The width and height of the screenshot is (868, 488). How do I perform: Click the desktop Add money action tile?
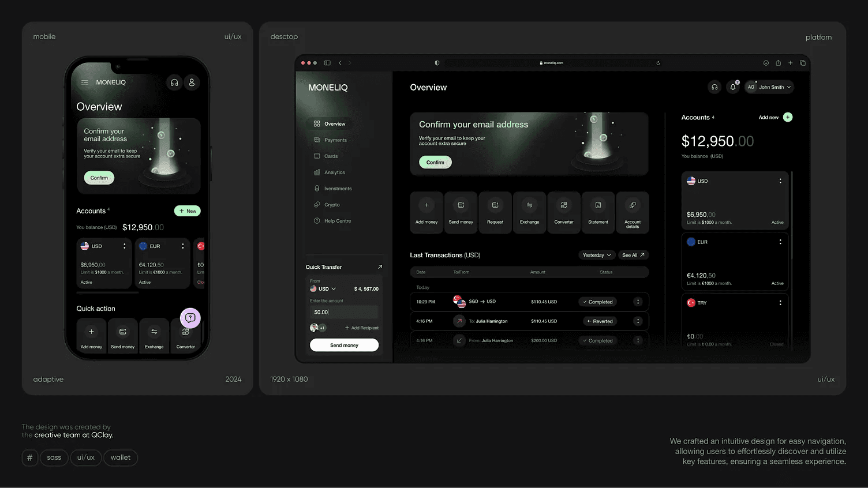[x=426, y=212]
